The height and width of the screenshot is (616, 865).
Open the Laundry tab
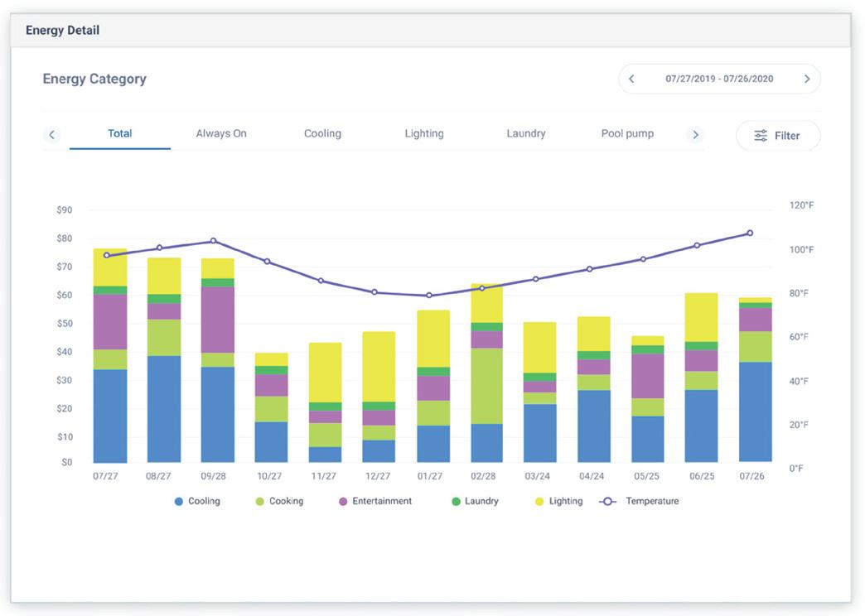[526, 133]
